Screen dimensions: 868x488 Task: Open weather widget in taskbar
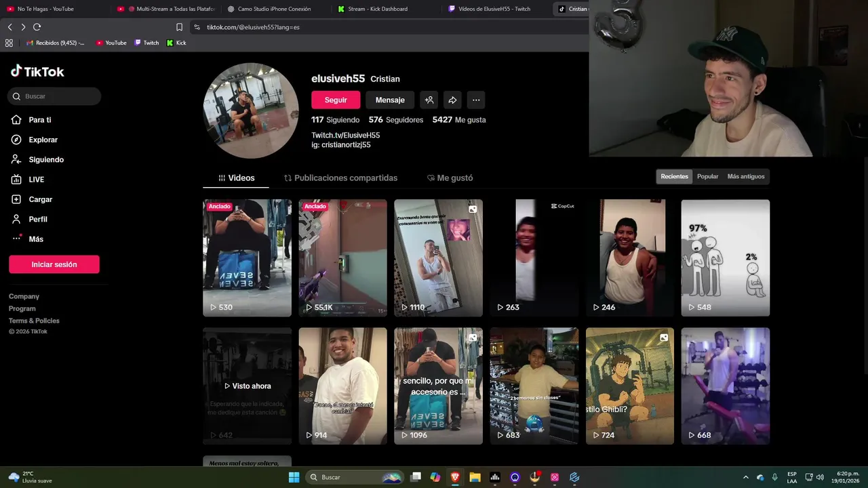pyautogui.click(x=31, y=477)
